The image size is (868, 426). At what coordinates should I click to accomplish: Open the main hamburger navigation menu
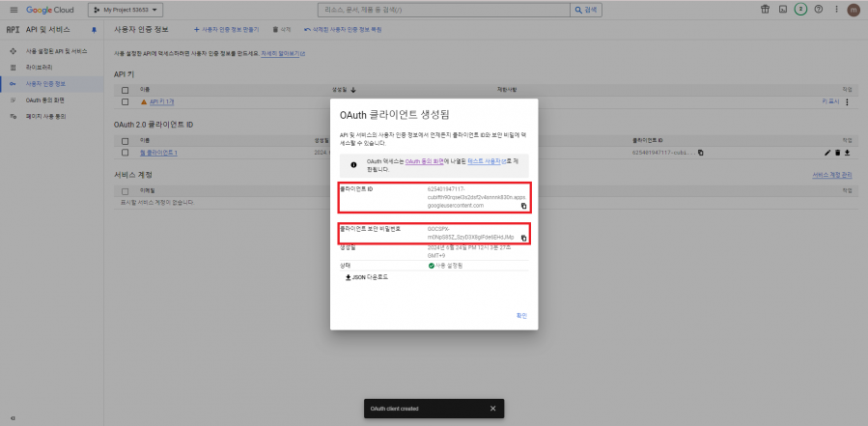(13, 10)
